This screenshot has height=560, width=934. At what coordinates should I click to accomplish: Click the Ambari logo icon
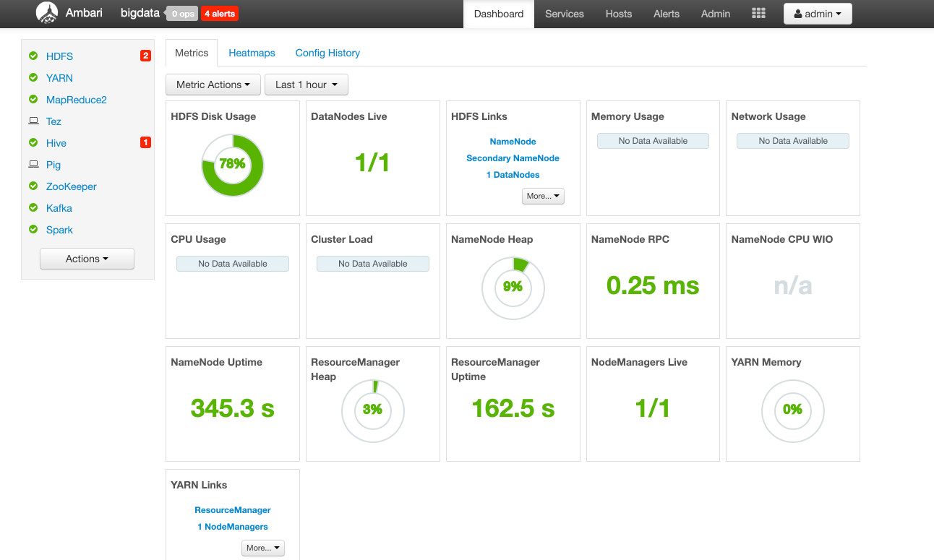[x=47, y=13]
